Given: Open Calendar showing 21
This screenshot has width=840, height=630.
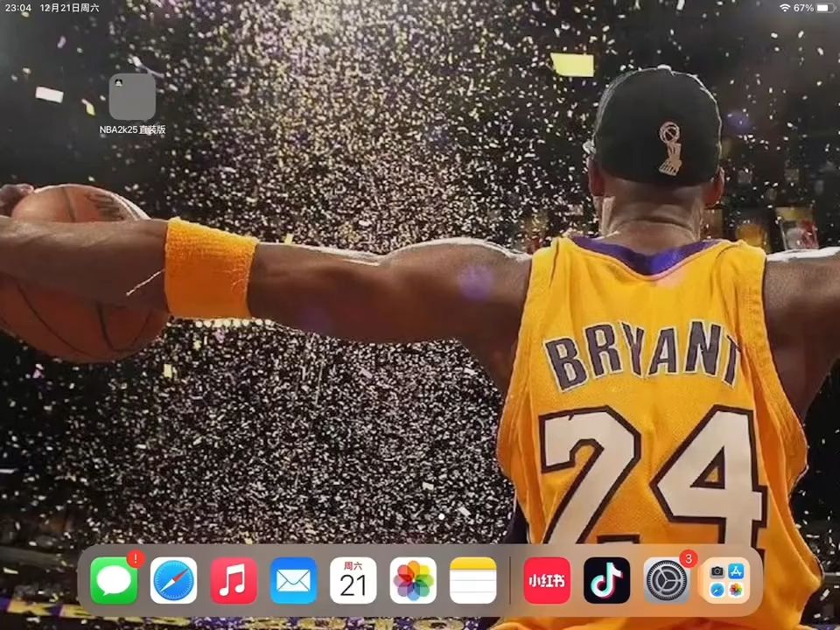Looking at the screenshot, I should [353, 581].
